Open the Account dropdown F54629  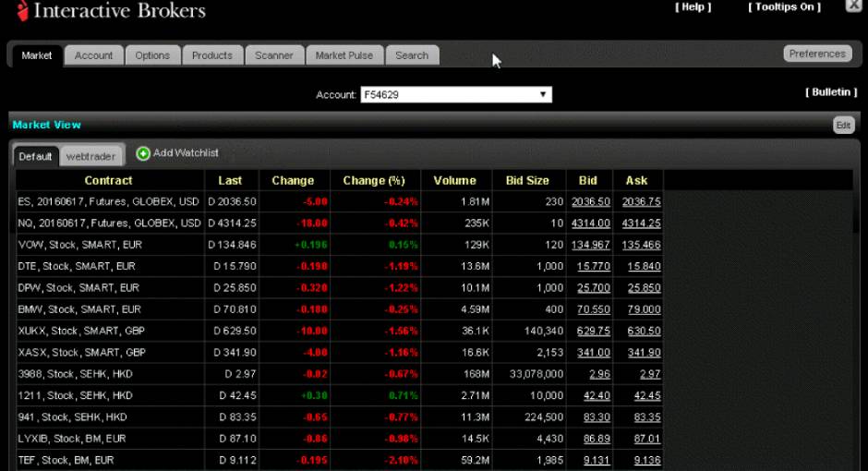pos(456,94)
